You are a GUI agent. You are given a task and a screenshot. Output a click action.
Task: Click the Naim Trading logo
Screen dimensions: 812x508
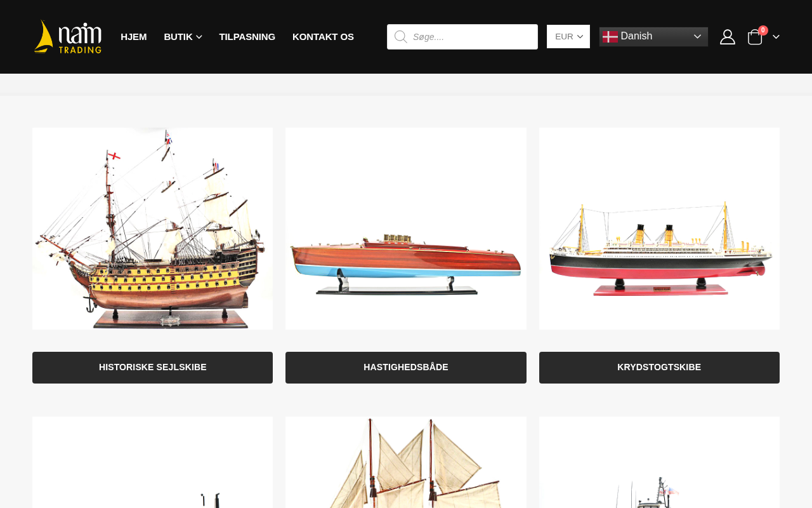pos(68,37)
